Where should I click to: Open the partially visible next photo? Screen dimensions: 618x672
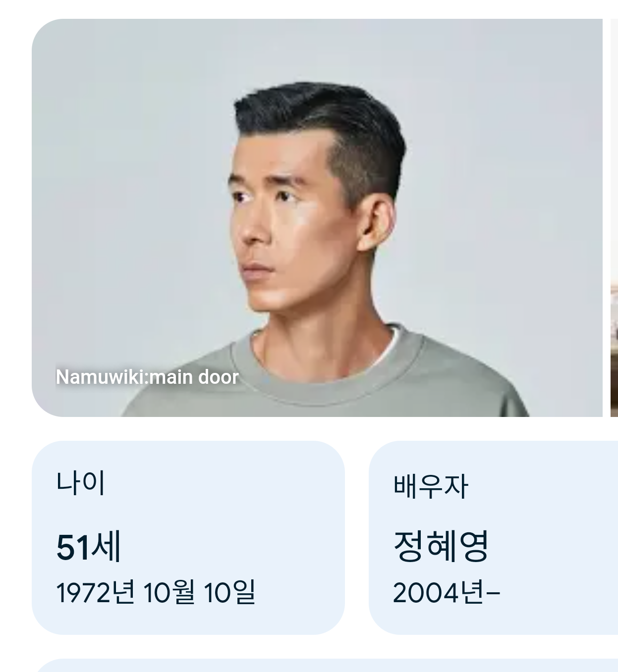pyautogui.click(x=614, y=218)
